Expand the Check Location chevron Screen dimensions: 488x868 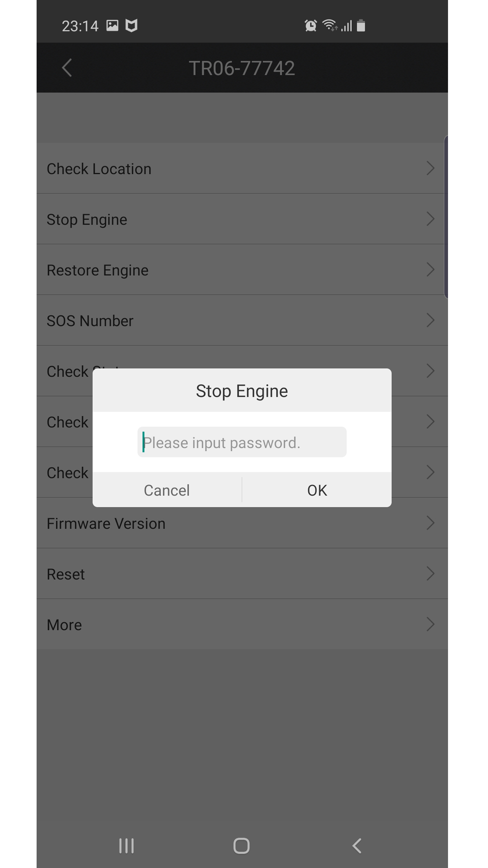point(430,168)
